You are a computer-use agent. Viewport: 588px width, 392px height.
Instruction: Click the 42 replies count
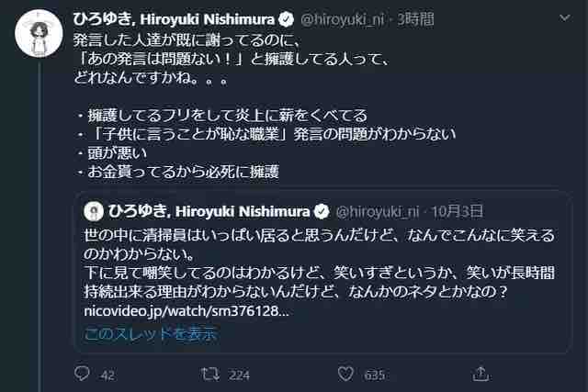pyautogui.click(x=107, y=374)
